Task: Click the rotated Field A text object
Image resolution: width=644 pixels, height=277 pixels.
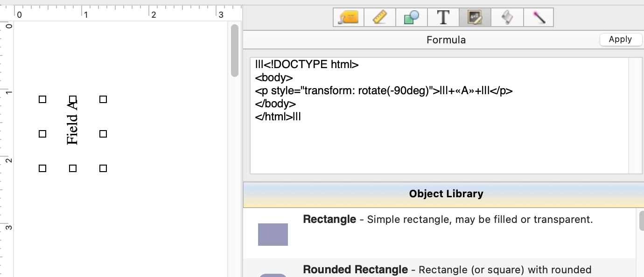Action: click(x=72, y=122)
